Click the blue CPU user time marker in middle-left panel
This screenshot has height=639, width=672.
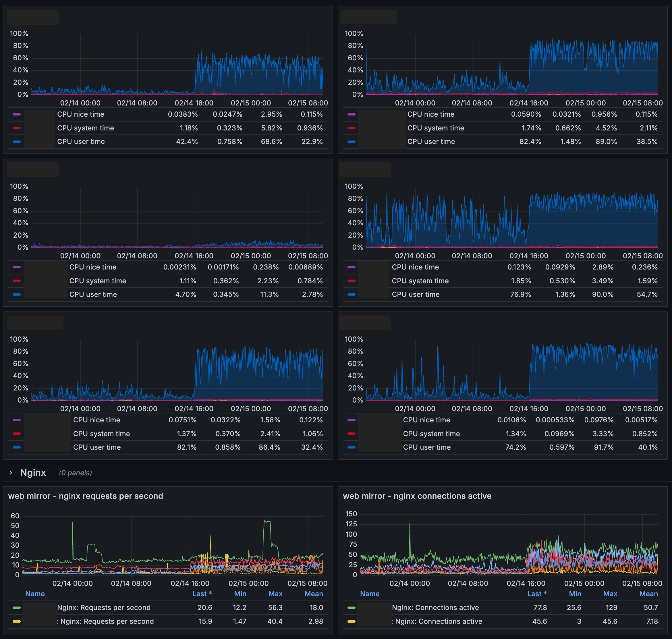coord(16,294)
